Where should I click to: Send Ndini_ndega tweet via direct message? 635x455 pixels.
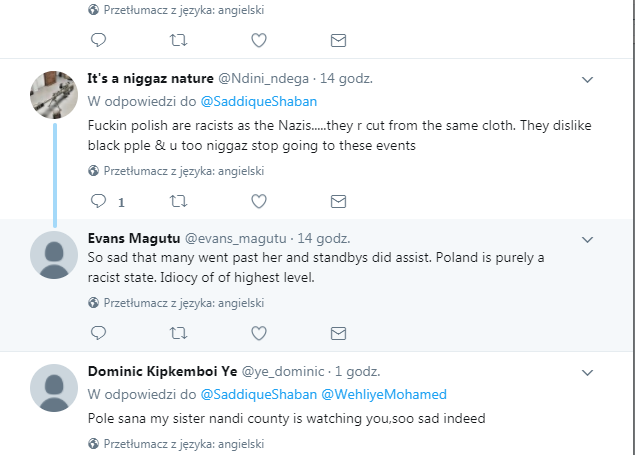point(338,201)
